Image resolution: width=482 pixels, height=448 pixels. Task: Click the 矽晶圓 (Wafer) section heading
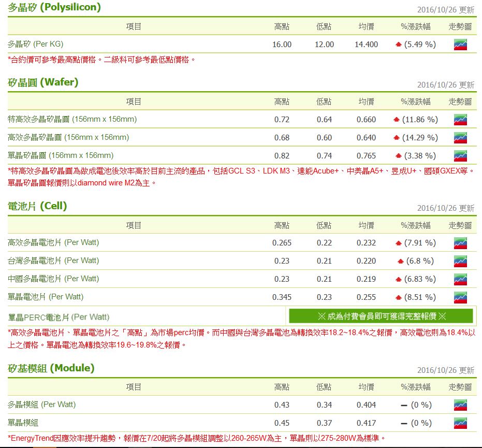43,82
